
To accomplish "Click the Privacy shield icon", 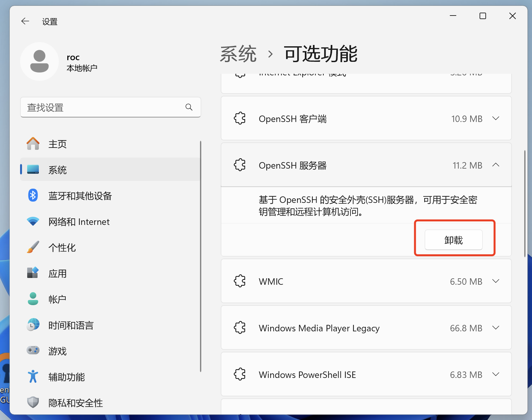I will tap(33, 403).
